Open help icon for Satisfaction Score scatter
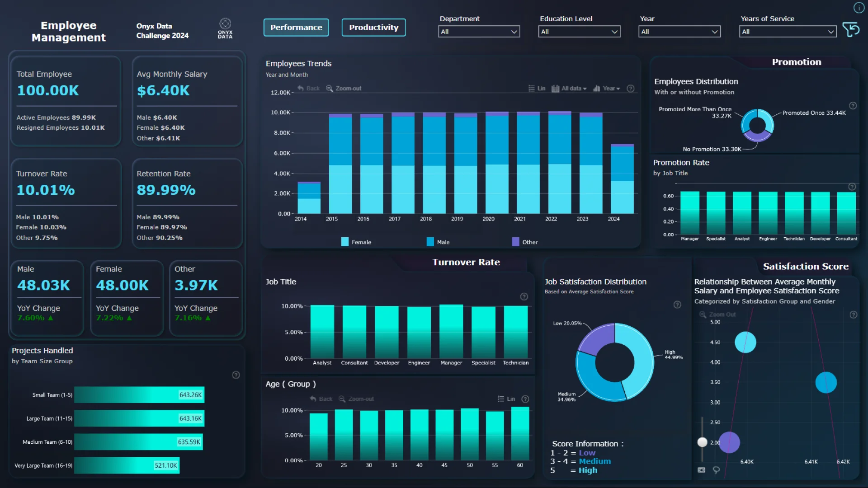868x488 pixels. coord(853,314)
